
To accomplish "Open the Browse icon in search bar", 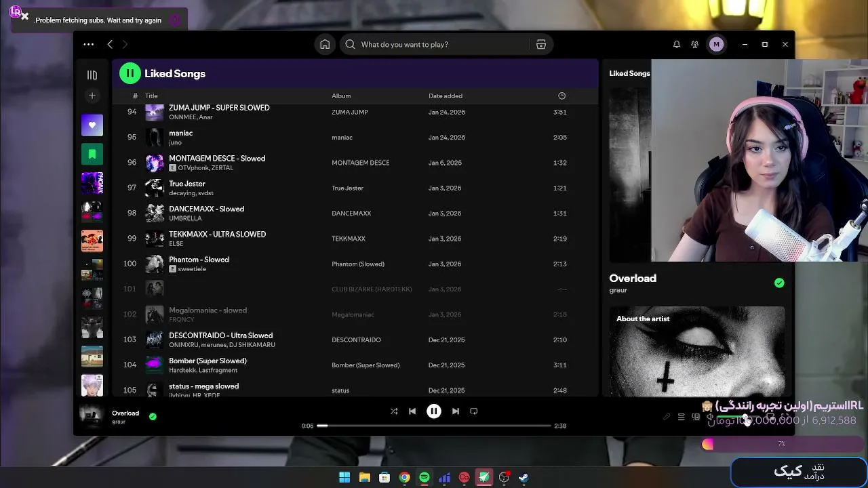I will [x=541, y=44].
